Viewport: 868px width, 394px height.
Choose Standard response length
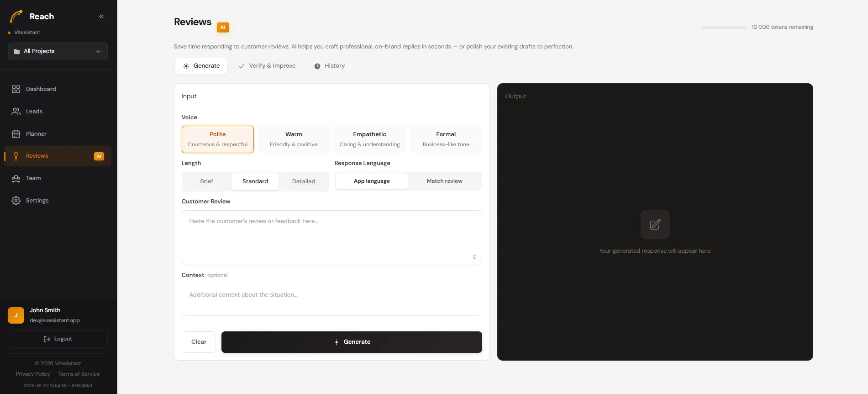255,181
